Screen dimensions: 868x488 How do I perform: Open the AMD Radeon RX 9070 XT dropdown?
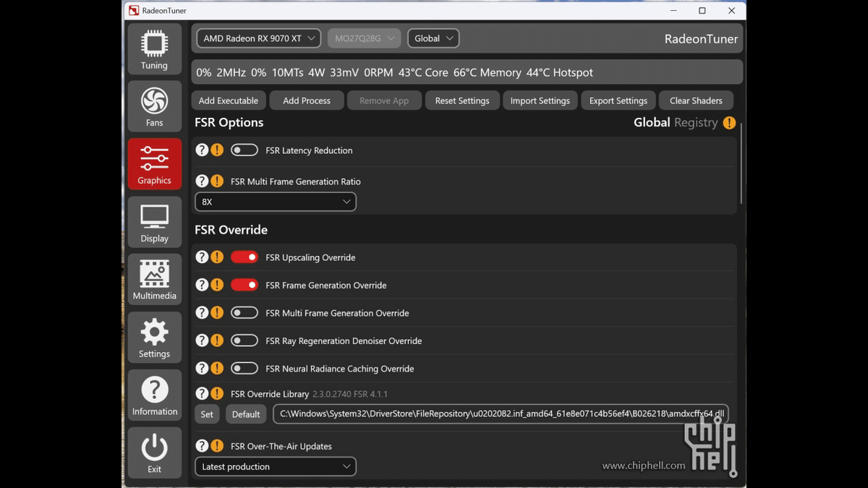click(x=258, y=38)
